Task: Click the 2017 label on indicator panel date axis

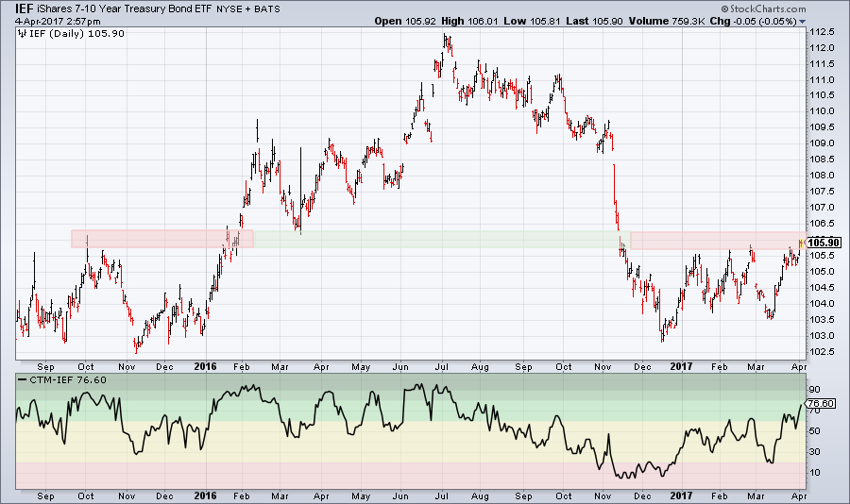Action: (x=681, y=496)
